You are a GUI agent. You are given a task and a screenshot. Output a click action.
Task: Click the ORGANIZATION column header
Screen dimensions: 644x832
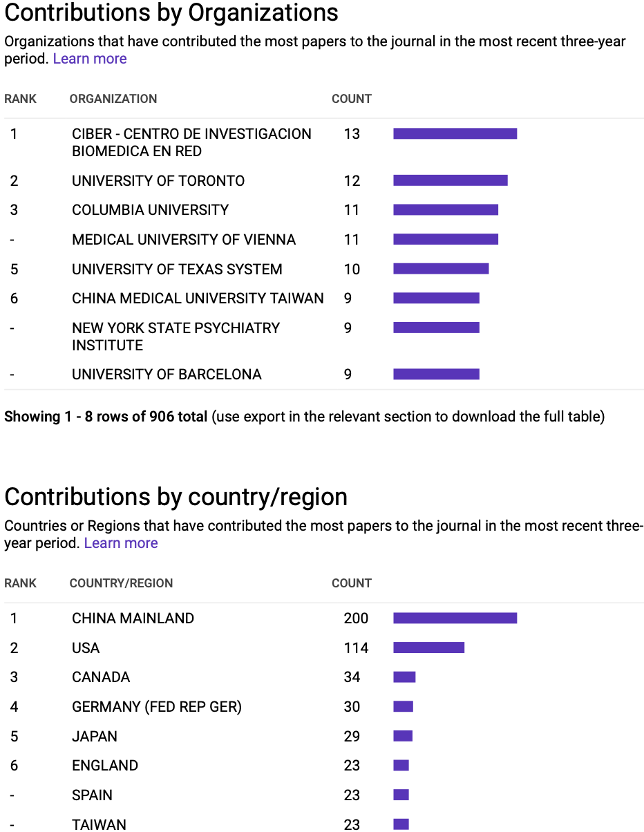click(113, 99)
